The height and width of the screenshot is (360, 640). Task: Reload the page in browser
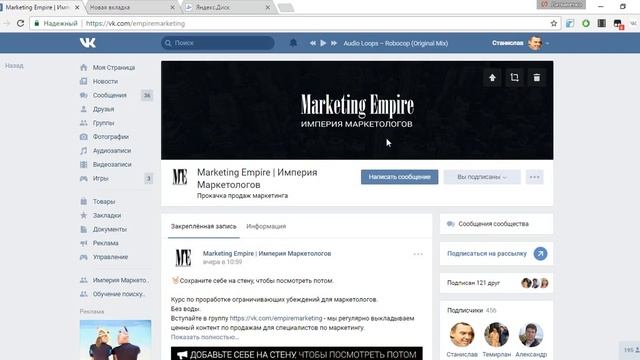[x=20, y=23]
